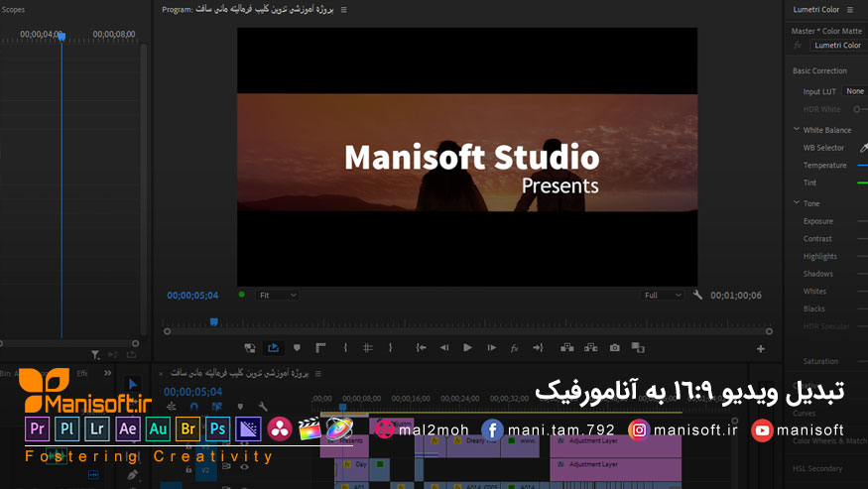Click the blue highlighted export icon in transport bar
The height and width of the screenshot is (489, 868).
pyautogui.click(x=273, y=348)
